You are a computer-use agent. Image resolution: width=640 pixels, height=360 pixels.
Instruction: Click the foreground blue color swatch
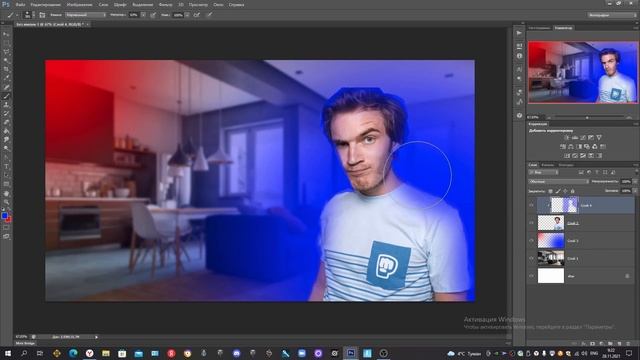4,216
